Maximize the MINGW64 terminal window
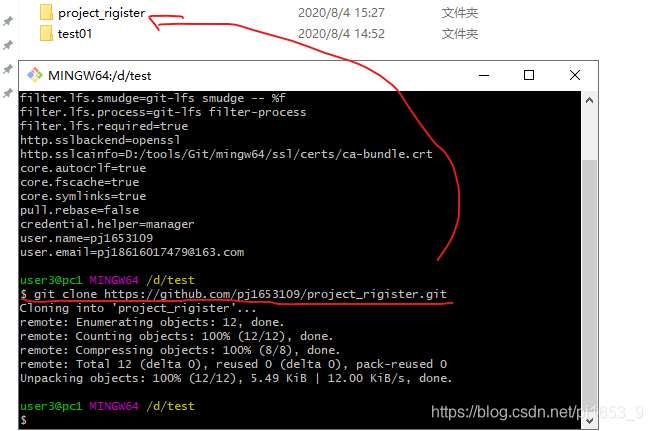The height and width of the screenshot is (431, 653). click(529, 75)
